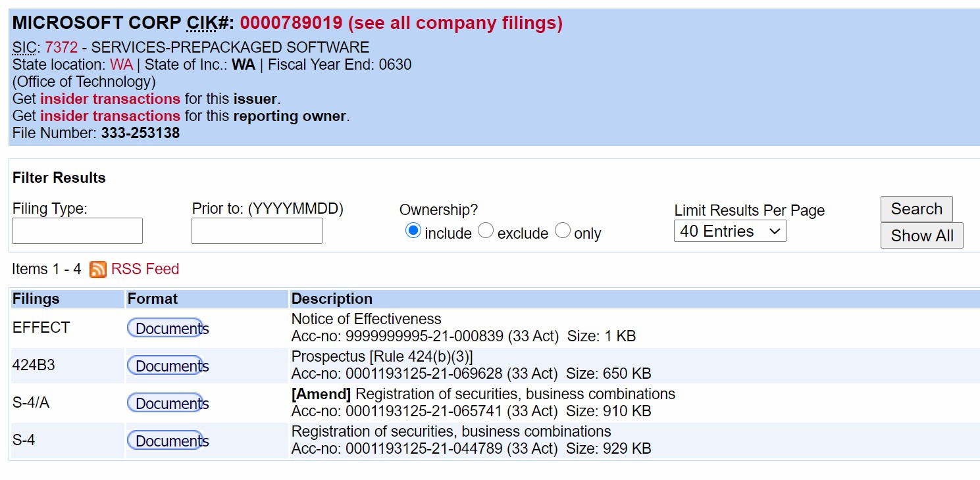Open CIK 0000789019 all company filings link
This screenshot has height=480, width=980.
[401, 23]
